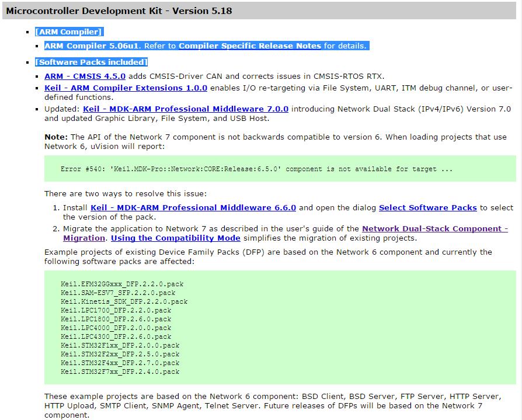
Task: Click the [ARM Compiler] heading
Action: pos(69,32)
